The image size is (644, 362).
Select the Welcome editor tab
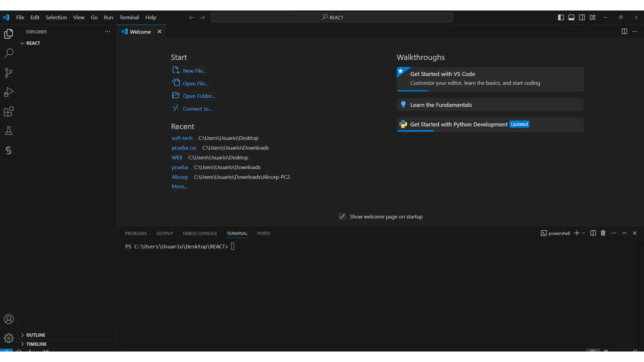pos(142,32)
